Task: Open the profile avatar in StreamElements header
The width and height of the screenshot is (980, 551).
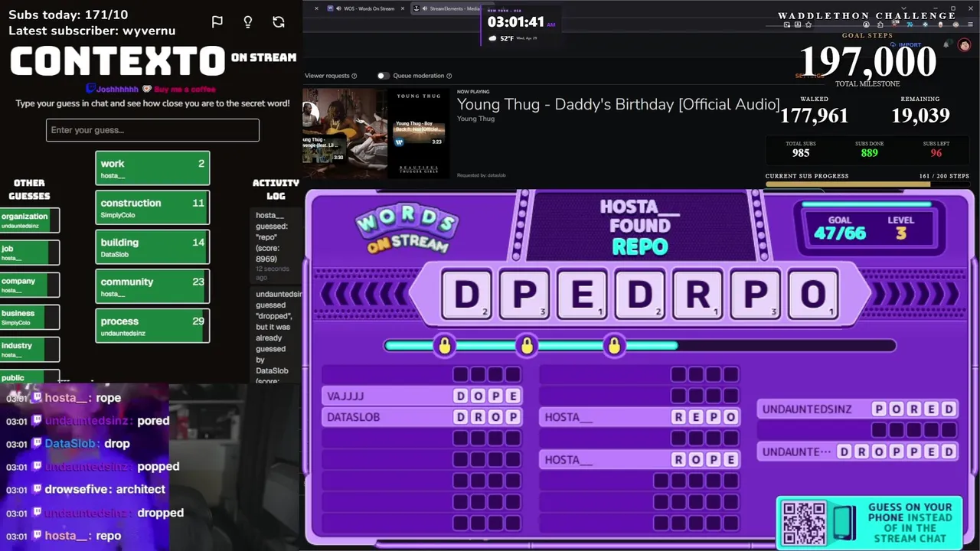Action: click(965, 45)
